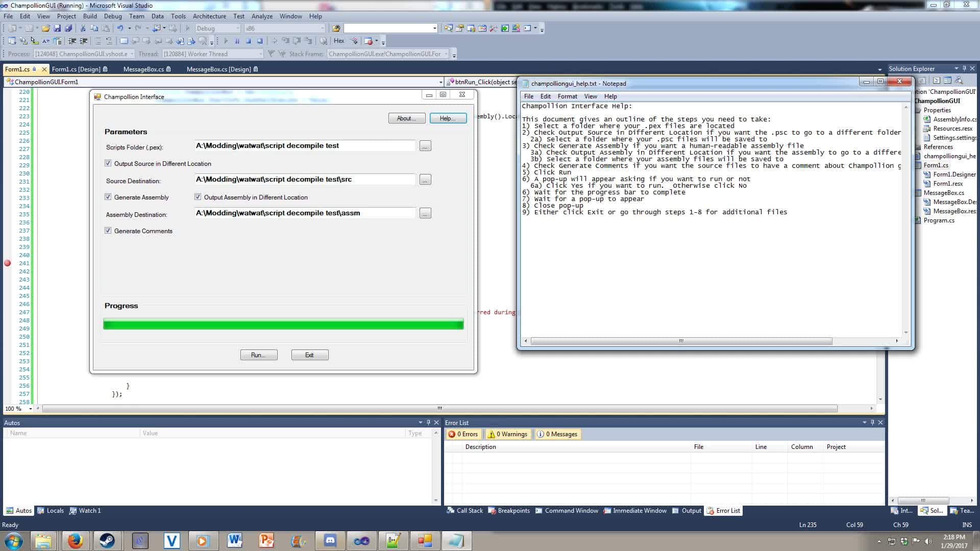Screen dimensions: 980x551
Task: Click the Solution Explorer View Class Diagram icon
Action: coord(959,81)
